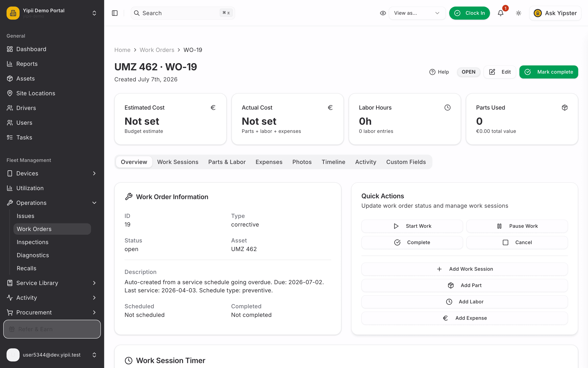The height and width of the screenshot is (368, 588).
Task: Expand the Activity sidebar section
Action: pyautogui.click(x=52, y=298)
